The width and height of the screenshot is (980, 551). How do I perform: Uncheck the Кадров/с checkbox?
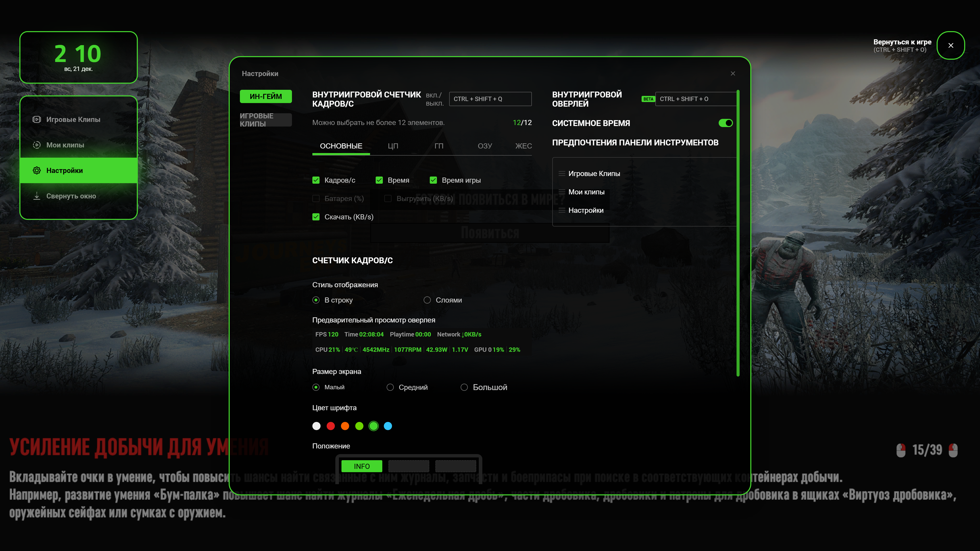(316, 180)
